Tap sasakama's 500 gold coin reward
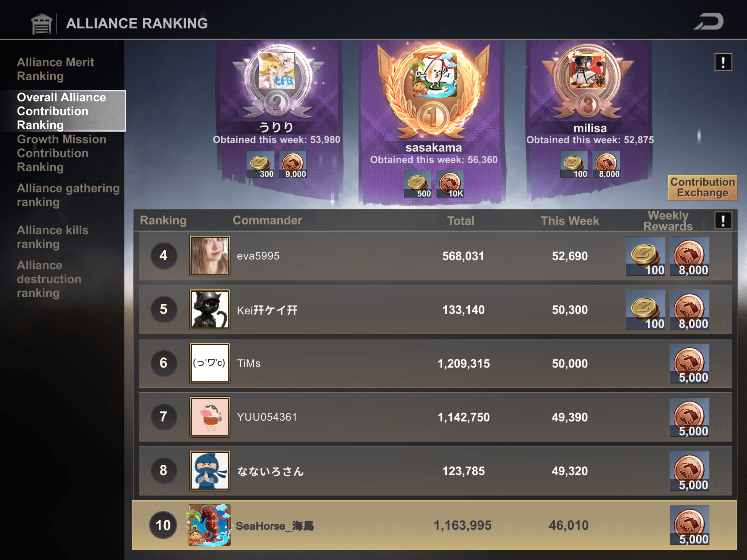Image resolution: width=747 pixels, height=560 pixels. (418, 184)
